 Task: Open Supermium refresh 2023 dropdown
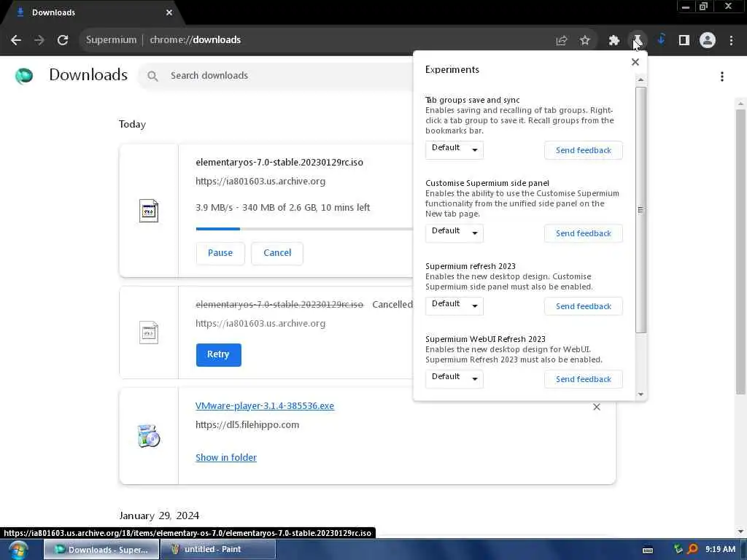(x=454, y=306)
